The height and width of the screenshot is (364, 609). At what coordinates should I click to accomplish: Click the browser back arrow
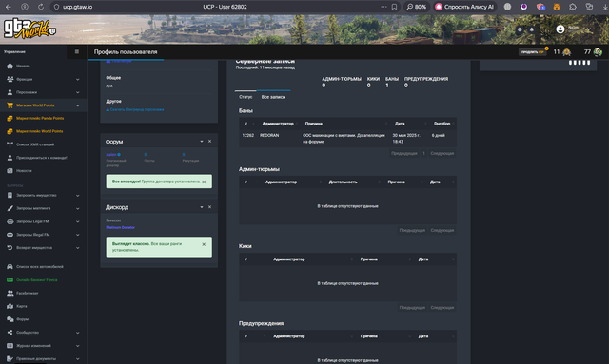click(x=9, y=7)
